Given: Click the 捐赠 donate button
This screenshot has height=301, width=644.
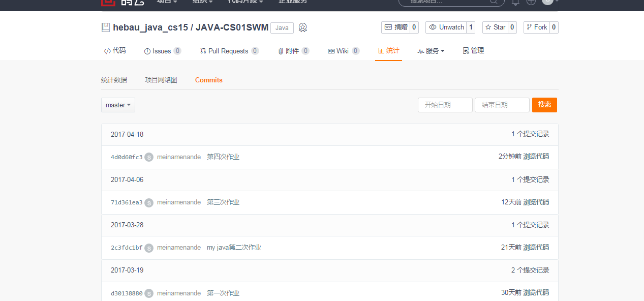Looking at the screenshot, I should tap(395, 27).
